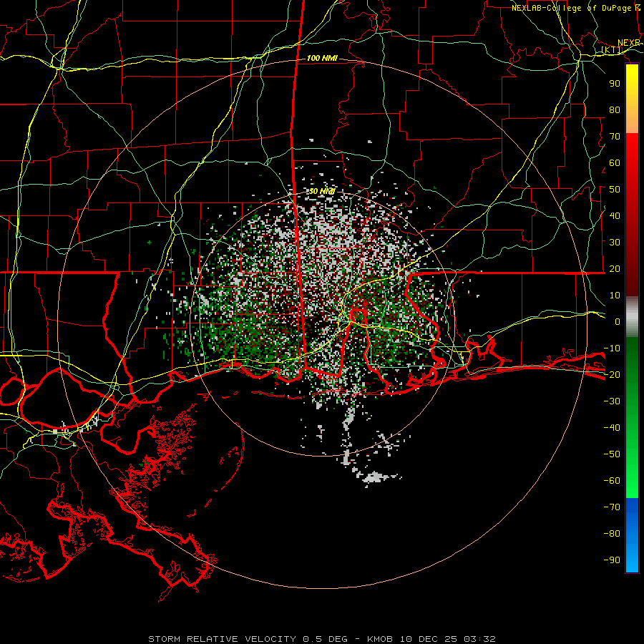Image resolution: width=644 pixels, height=644 pixels.
Task: Click the 10 value on velocity scale
Action: (x=615, y=296)
